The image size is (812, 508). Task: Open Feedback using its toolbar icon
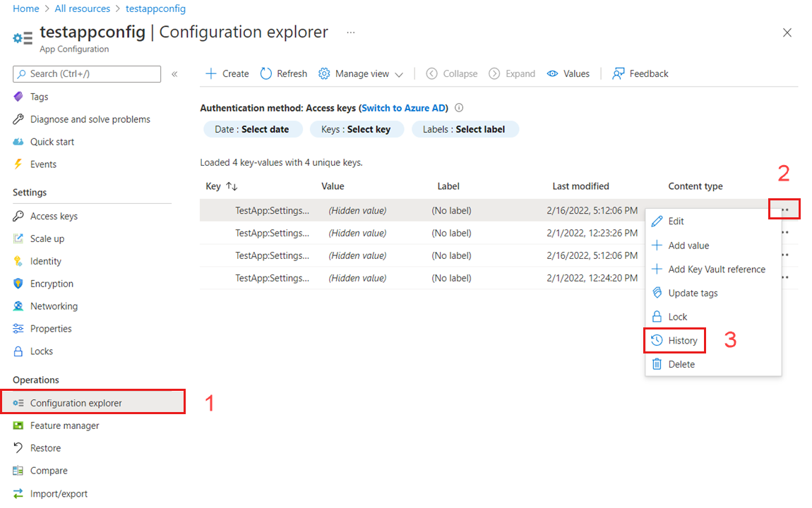pos(618,73)
